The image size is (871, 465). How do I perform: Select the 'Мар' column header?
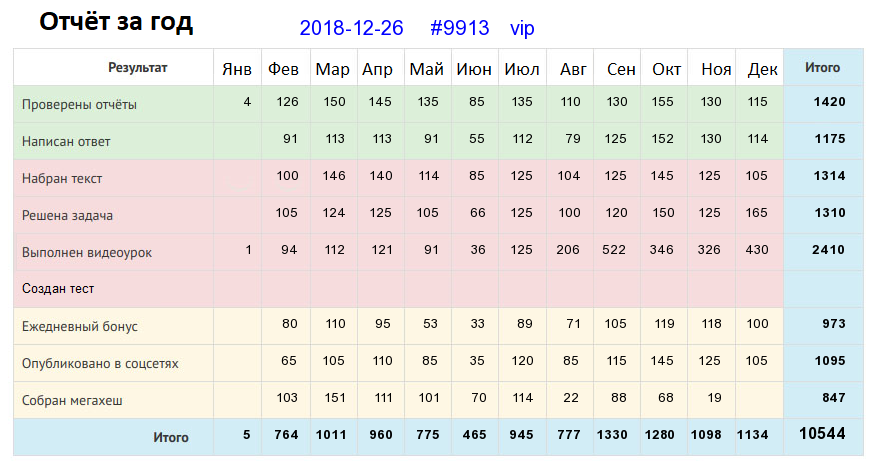(332, 69)
